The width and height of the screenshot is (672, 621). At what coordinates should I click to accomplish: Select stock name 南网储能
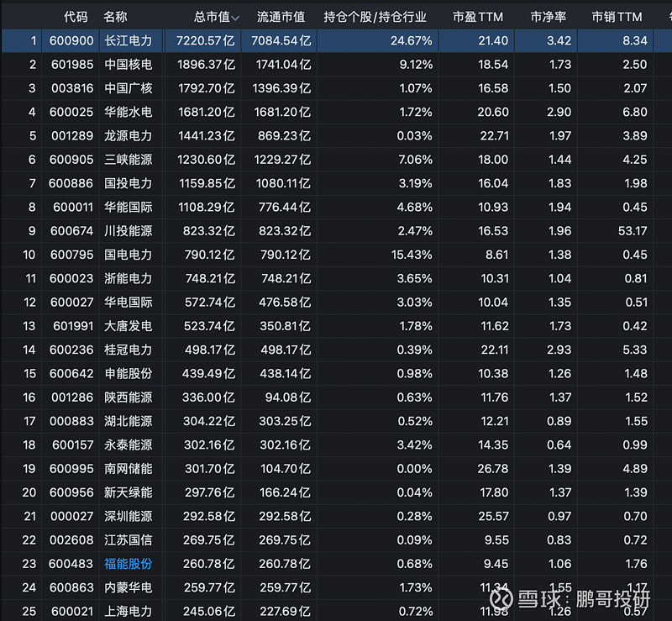tap(129, 469)
